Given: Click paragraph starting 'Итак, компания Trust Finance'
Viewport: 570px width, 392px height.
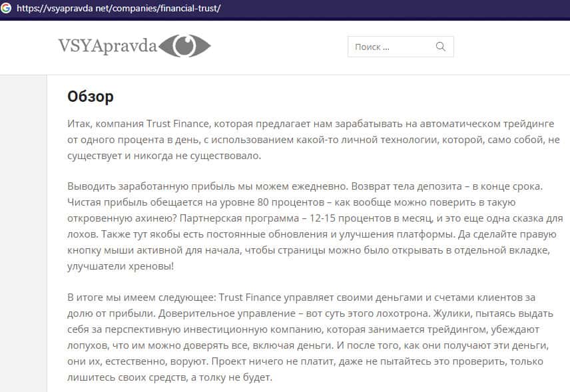Looking at the screenshot, I should pos(314,140).
